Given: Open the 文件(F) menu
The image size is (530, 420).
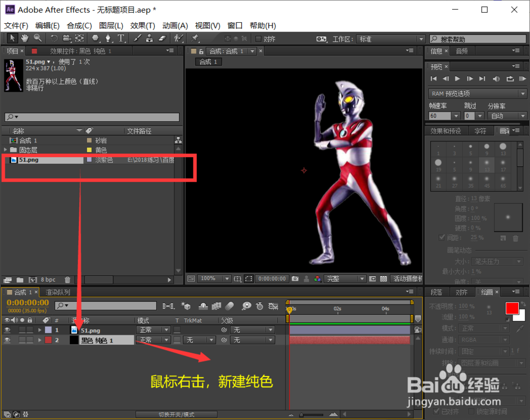Looking at the screenshot, I should coord(16,25).
